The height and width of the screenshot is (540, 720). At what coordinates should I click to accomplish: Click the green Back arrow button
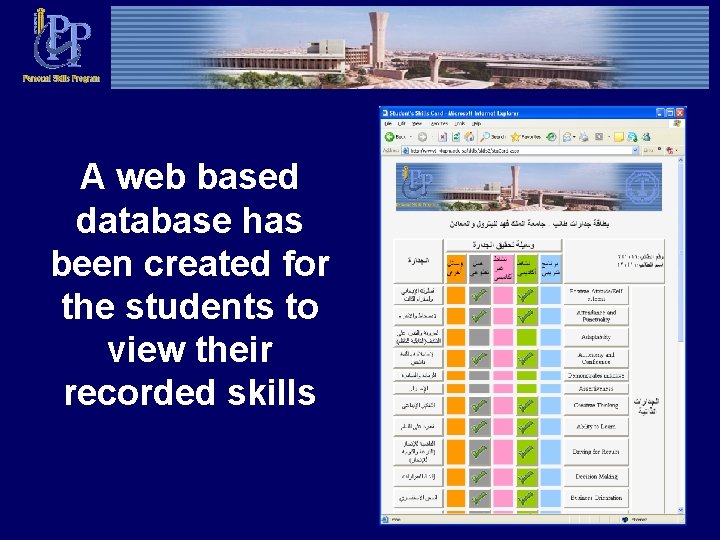[390, 136]
